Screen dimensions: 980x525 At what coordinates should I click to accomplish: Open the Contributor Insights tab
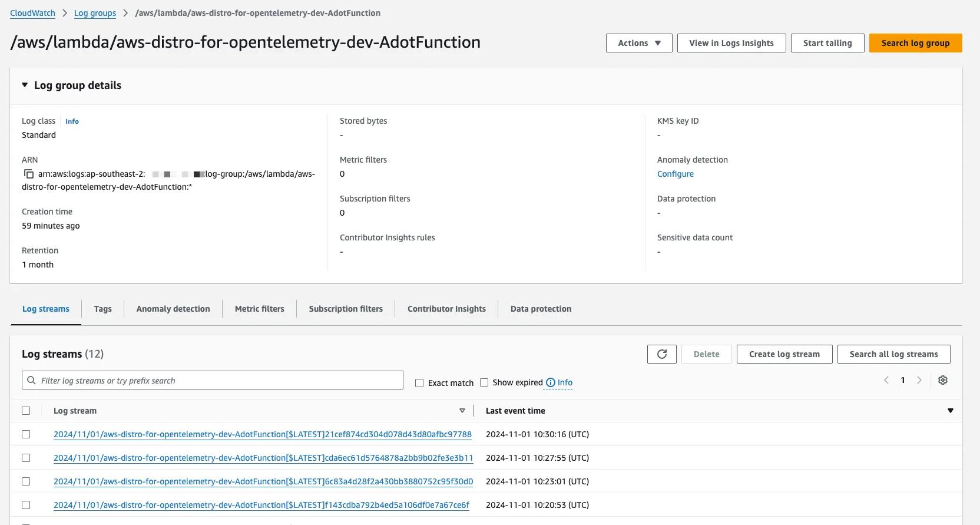(x=446, y=309)
